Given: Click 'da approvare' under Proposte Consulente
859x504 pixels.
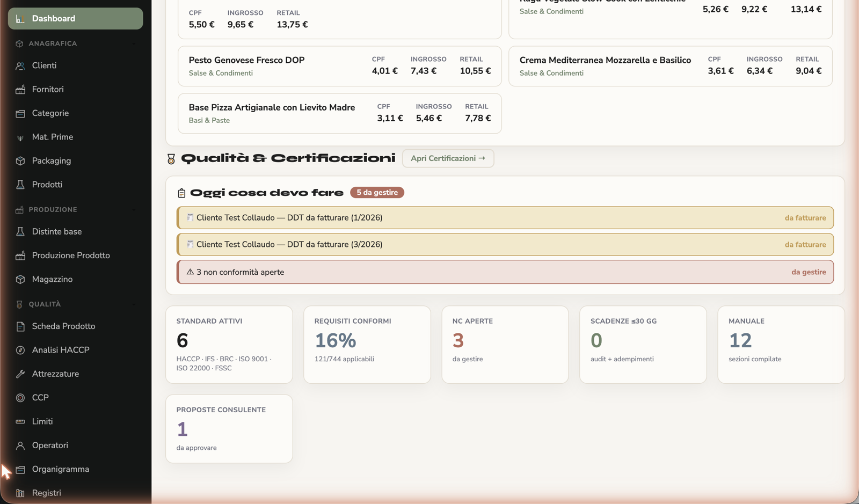Looking at the screenshot, I should [x=196, y=448].
